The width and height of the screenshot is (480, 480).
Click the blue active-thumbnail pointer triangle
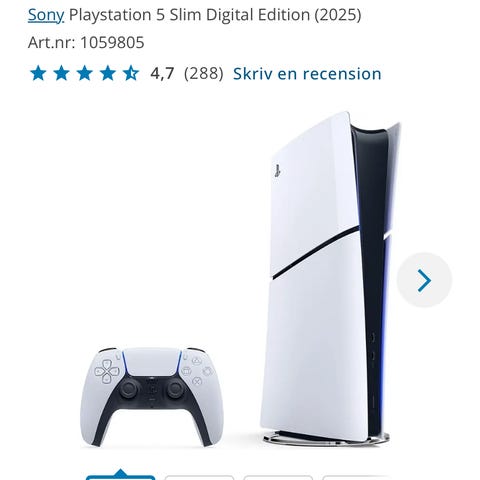(x=121, y=473)
